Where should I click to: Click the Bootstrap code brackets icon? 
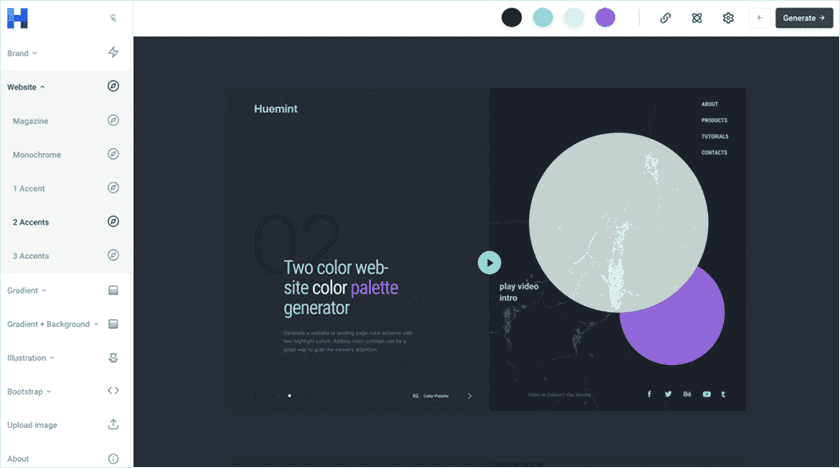tap(113, 391)
